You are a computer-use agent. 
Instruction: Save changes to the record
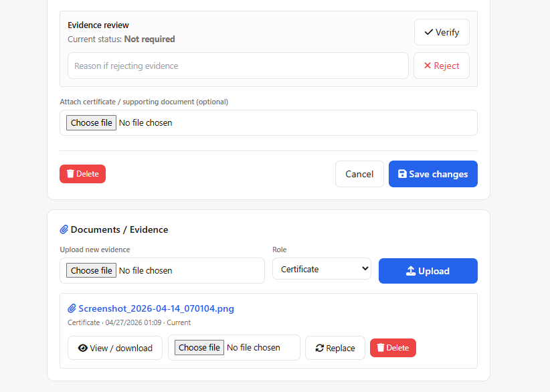[433, 174]
